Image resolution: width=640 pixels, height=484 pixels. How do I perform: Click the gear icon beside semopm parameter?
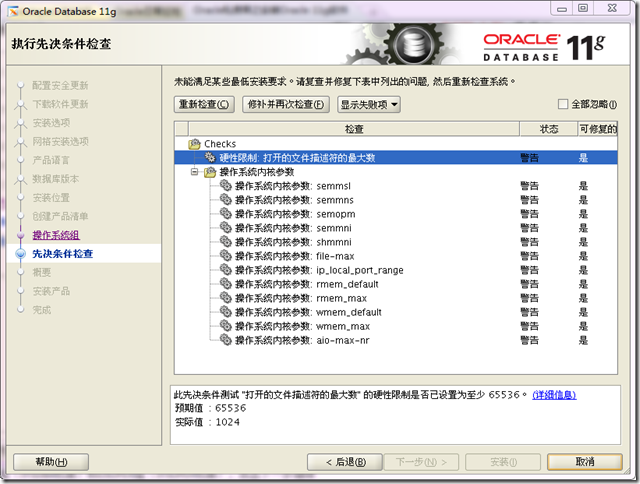point(226,213)
